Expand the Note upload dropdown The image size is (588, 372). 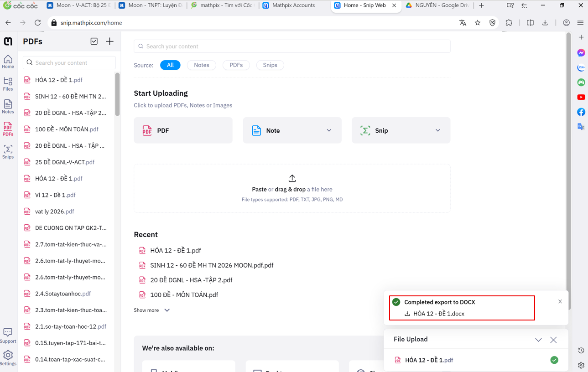329,130
